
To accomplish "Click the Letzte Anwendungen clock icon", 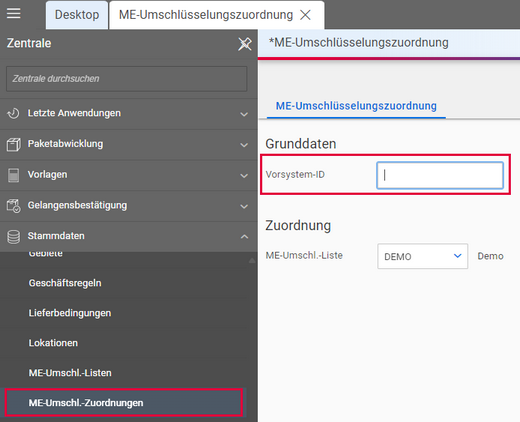I will 13,113.
